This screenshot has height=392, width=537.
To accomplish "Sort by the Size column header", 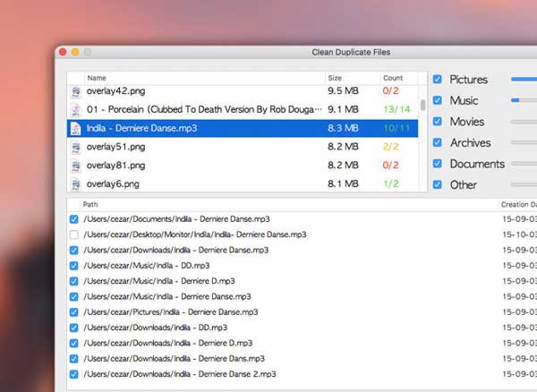I will (353, 78).
